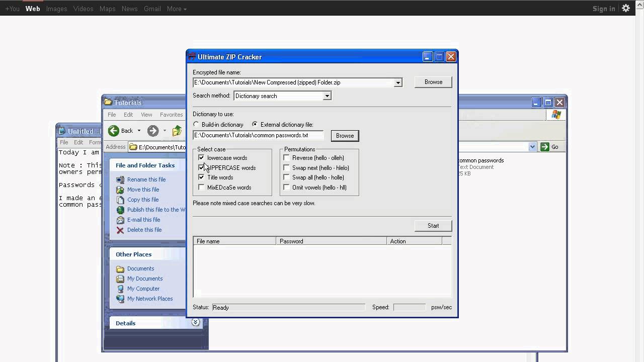Screen dimensions: 644x362
Task: Click the Rename this file icon
Action: pos(120,179)
